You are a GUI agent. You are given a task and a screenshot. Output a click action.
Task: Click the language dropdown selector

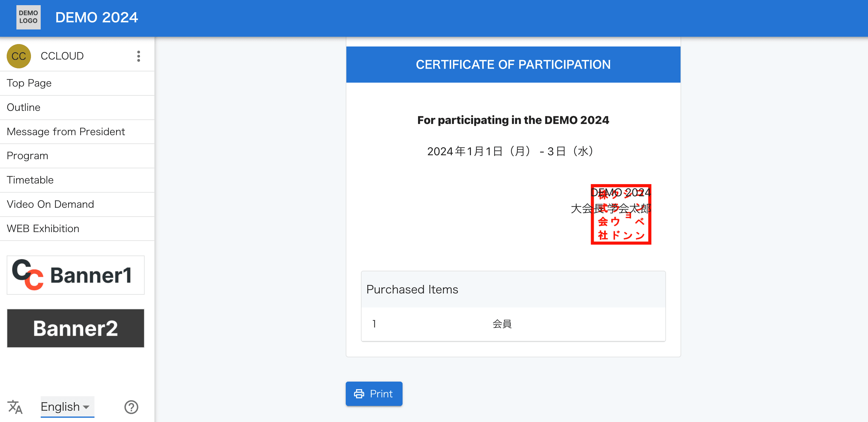pos(65,407)
